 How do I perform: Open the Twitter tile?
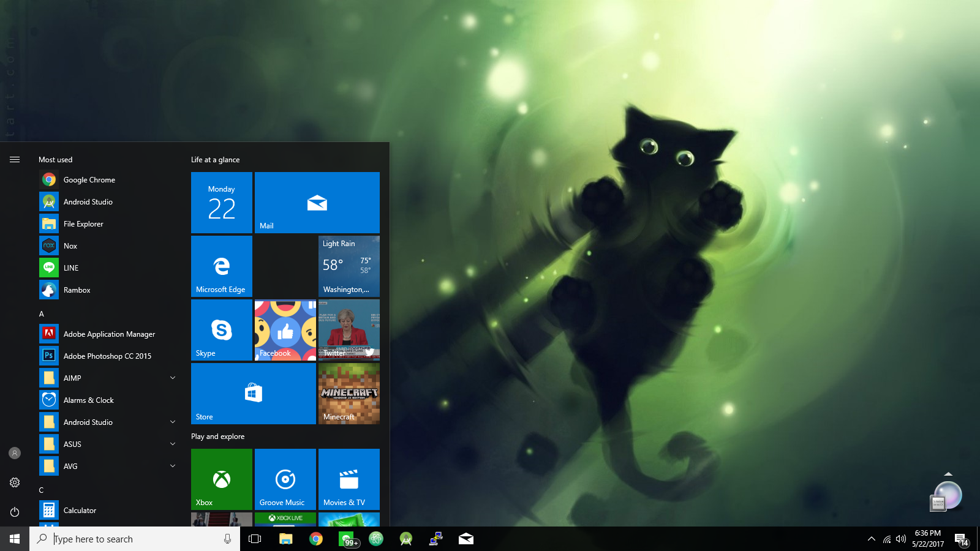tap(349, 330)
